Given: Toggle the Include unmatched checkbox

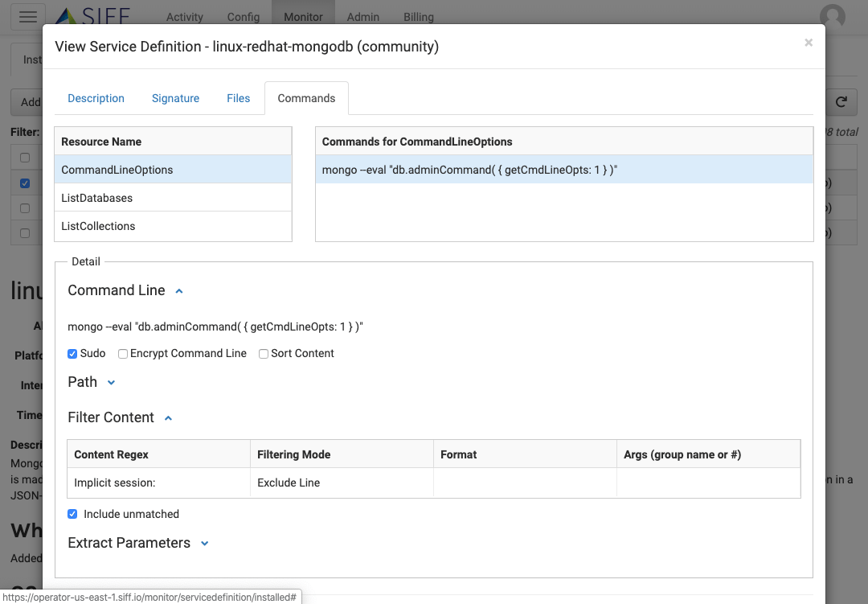Looking at the screenshot, I should coord(72,514).
